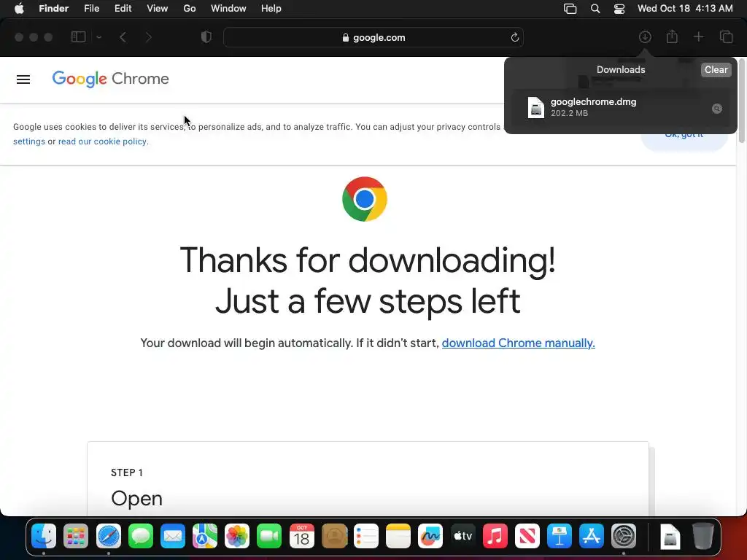Open Music from the Dock
Viewport: 747px width, 560px height.
[x=495, y=536]
